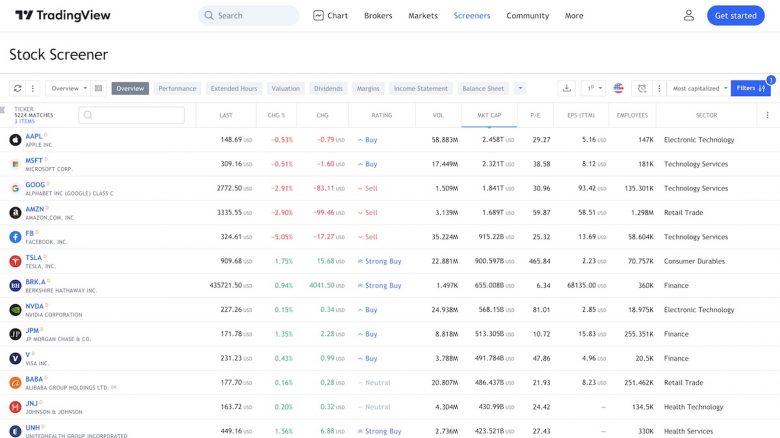
Task: Click the Get started button
Action: point(736,15)
